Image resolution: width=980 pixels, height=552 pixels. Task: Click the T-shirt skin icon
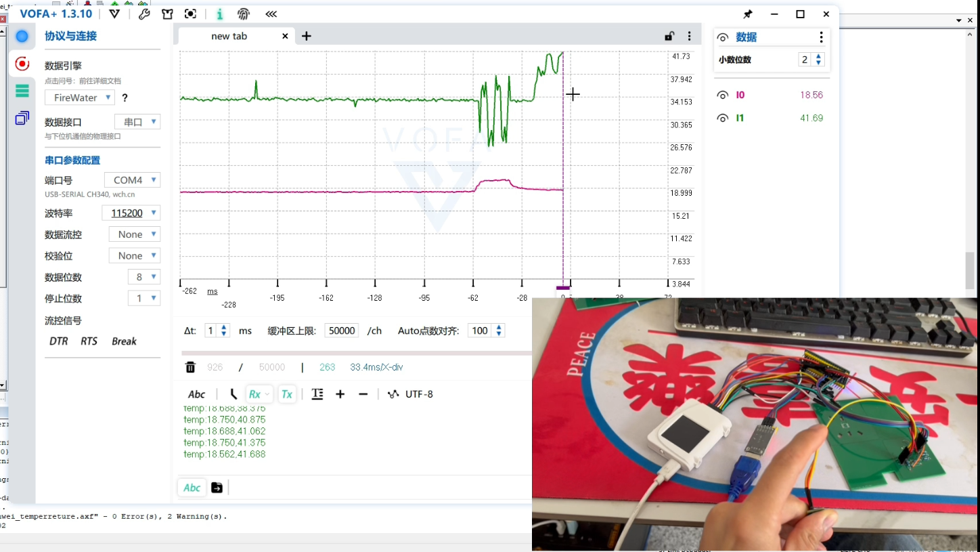pyautogui.click(x=167, y=14)
